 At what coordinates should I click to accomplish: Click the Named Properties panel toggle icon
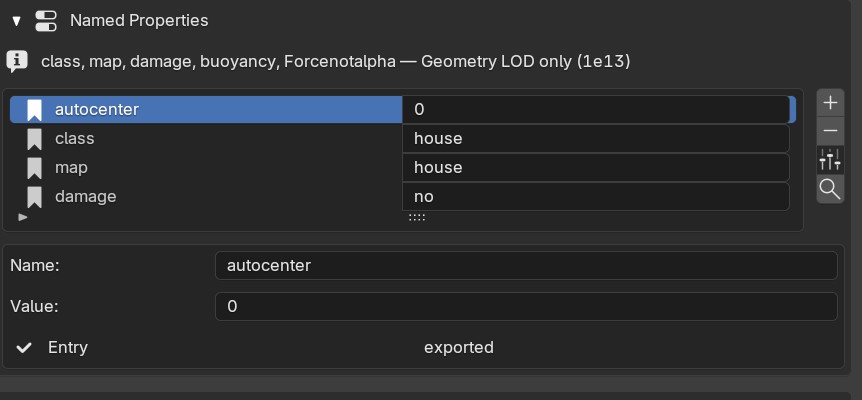pos(46,21)
